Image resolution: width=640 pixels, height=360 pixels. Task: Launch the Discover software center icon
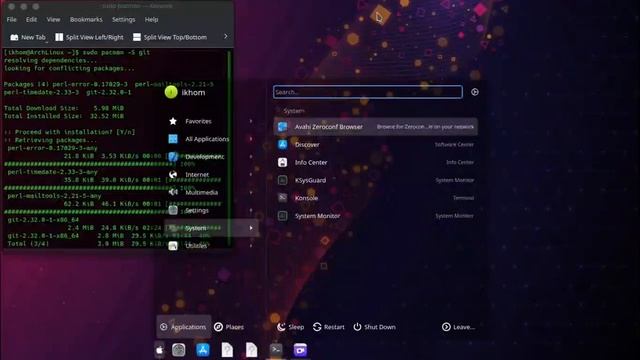coord(282,144)
